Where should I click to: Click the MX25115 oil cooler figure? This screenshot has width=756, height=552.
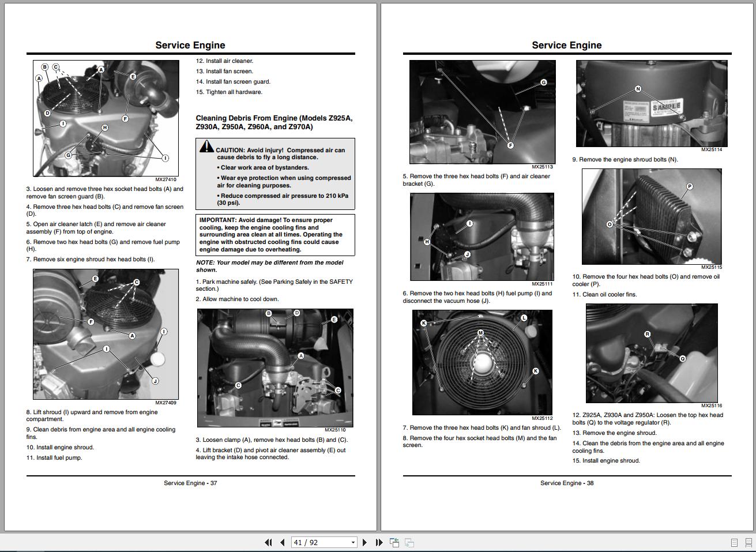[651, 216]
